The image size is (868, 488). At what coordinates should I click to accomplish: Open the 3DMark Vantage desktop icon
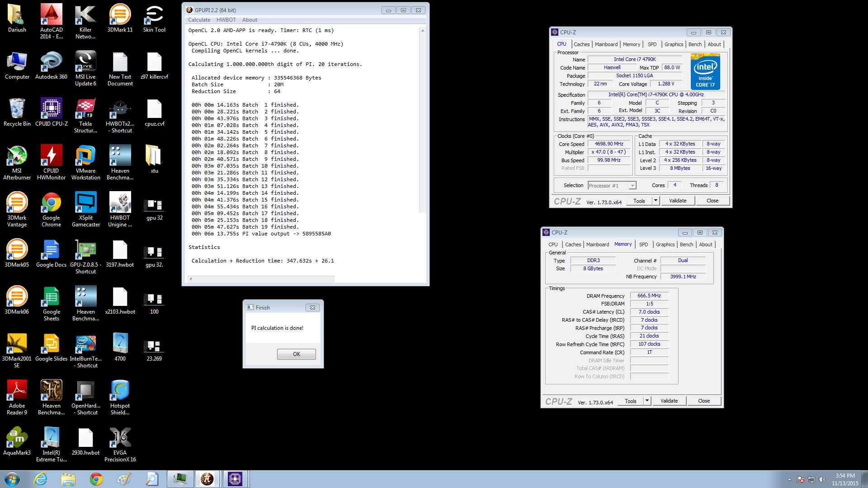pos(17,210)
